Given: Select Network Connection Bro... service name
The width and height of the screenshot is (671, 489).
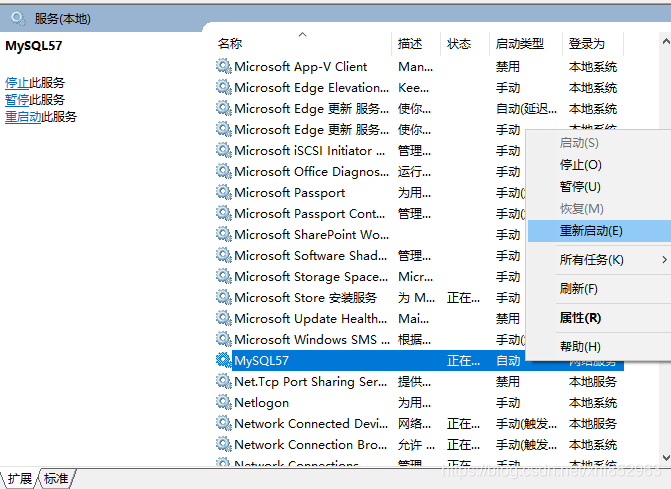Looking at the screenshot, I should (x=310, y=444).
